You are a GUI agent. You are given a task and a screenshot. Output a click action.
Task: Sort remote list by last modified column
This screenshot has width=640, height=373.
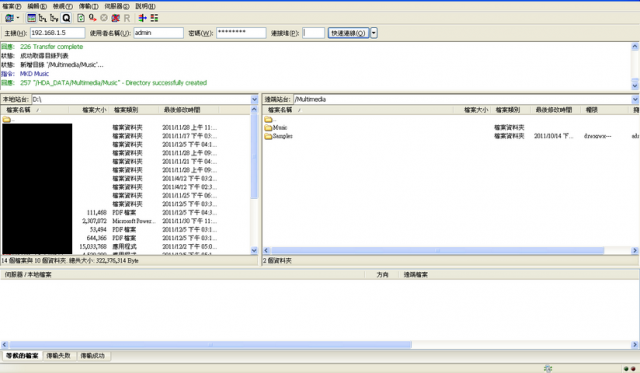click(556, 110)
